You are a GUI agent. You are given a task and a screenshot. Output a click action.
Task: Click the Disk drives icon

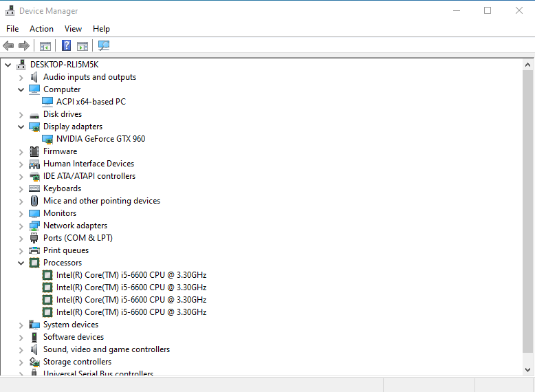coord(34,116)
